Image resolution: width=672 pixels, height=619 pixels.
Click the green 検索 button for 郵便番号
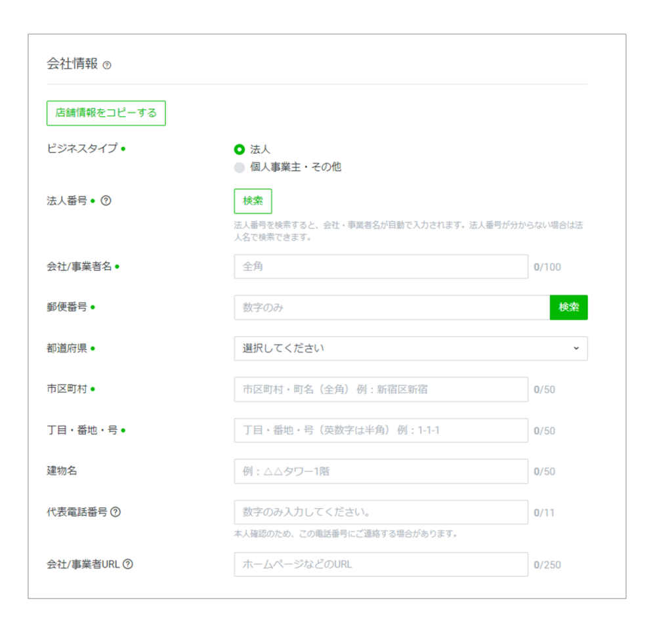pyautogui.click(x=568, y=307)
